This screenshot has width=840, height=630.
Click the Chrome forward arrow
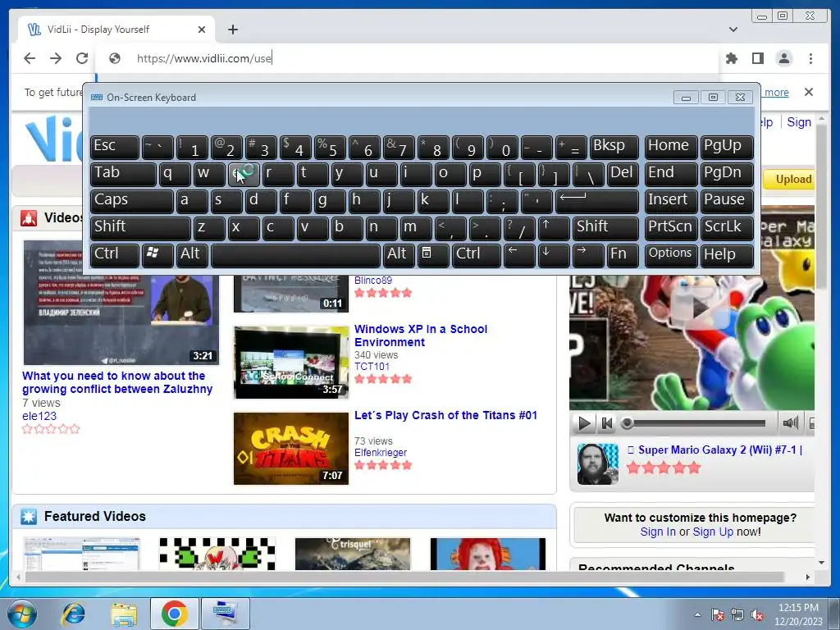pos(56,58)
